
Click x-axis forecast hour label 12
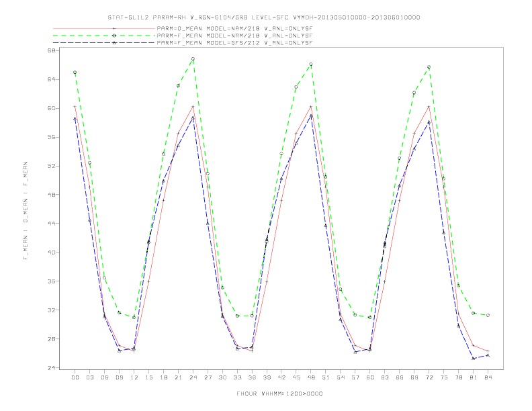(x=134, y=377)
